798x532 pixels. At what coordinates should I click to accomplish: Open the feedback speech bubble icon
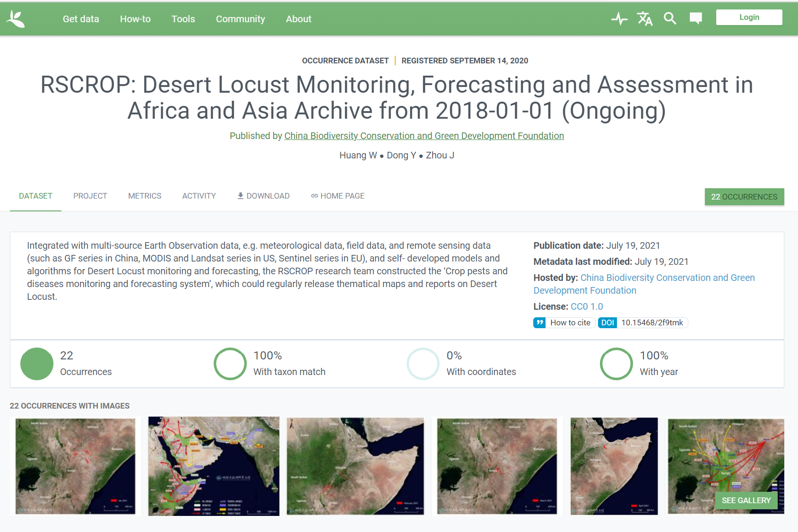tap(695, 19)
